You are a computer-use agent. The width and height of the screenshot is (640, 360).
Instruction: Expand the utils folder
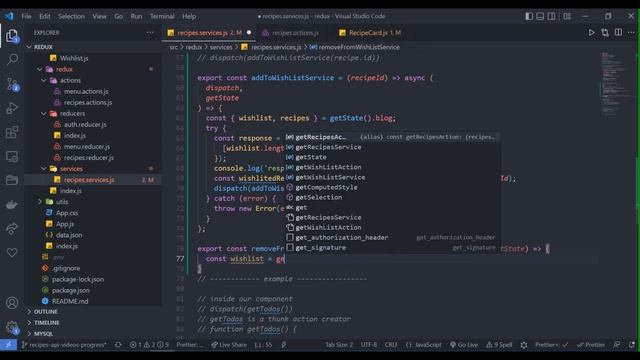coord(40,202)
